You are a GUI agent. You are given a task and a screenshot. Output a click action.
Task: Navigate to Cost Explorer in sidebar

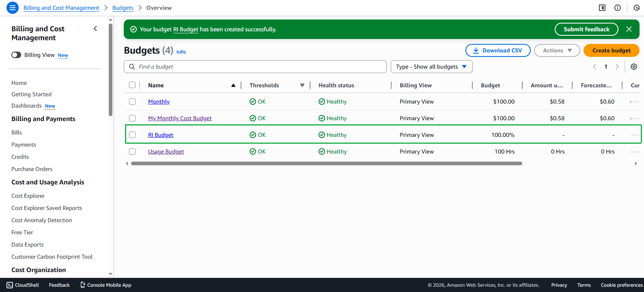28,196
